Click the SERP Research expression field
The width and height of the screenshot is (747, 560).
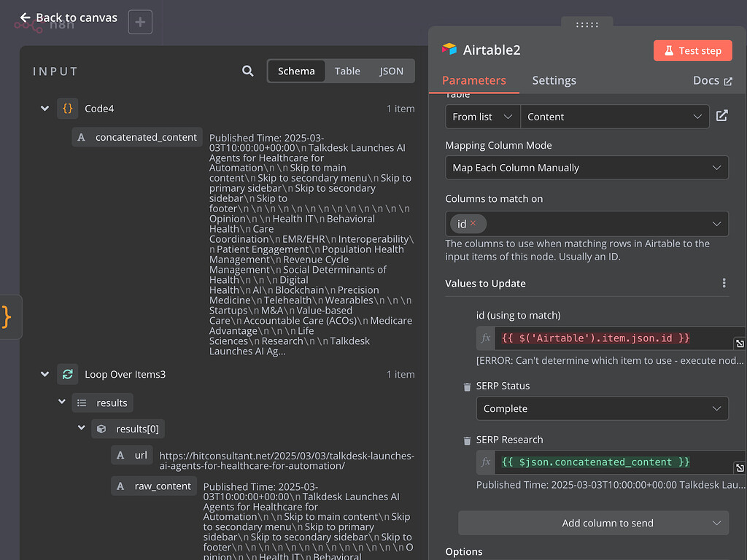[613, 462]
